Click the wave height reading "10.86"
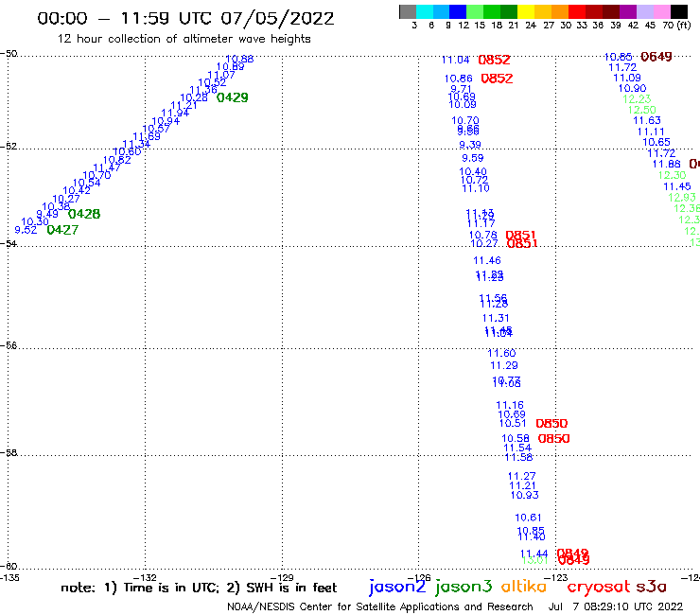The image size is (700, 615). (x=458, y=79)
